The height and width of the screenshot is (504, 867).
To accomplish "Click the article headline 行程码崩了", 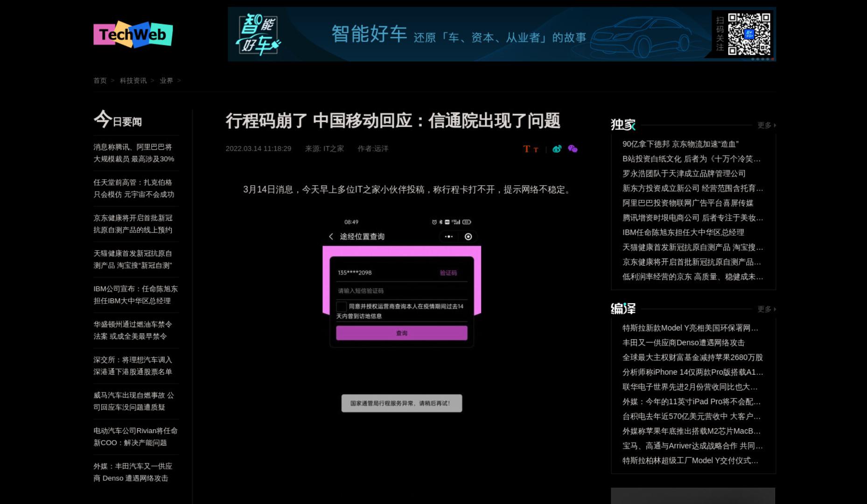I will click(x=393, y=120).
